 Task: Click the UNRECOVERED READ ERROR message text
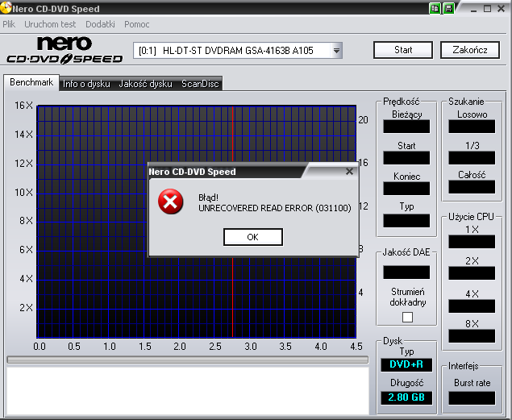pos(275,208)
